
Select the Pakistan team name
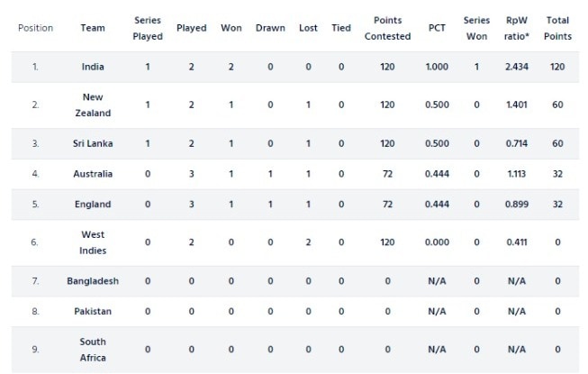pos(93,311)
